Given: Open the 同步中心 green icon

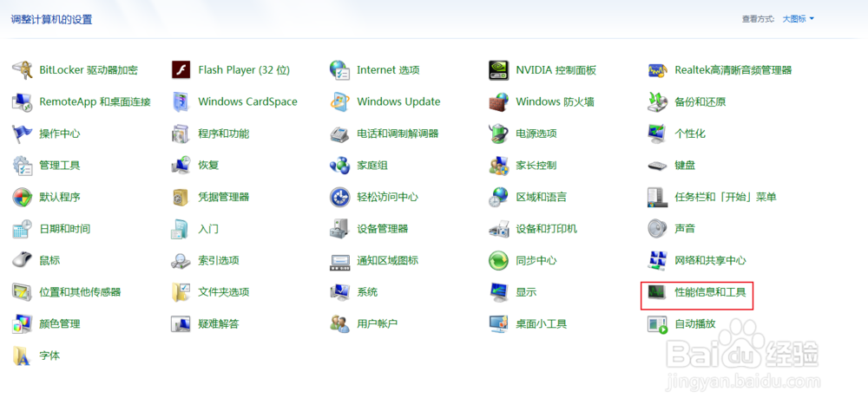Looking at the screenshot, I should (x=499, y=260).
